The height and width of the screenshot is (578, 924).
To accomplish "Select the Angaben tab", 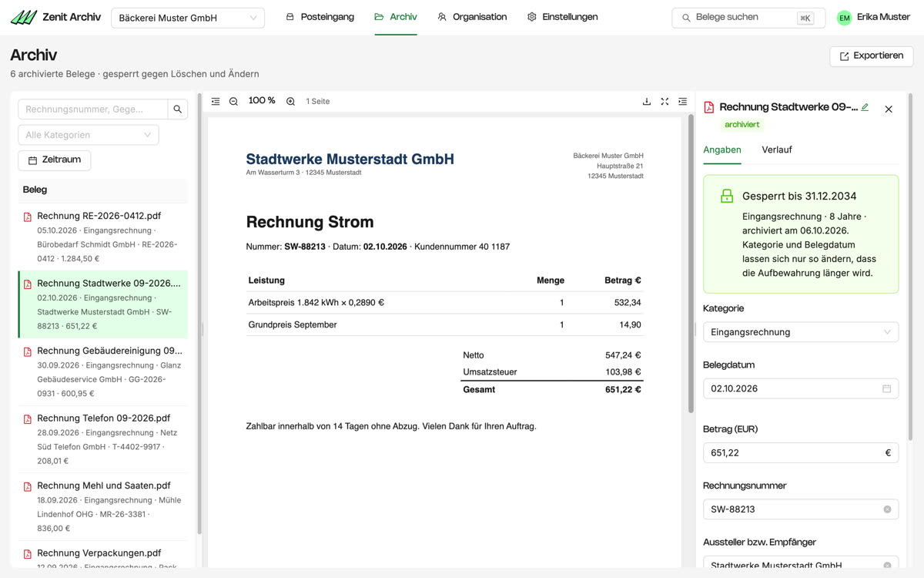I will pyautogui.click(x=722, y=150).
